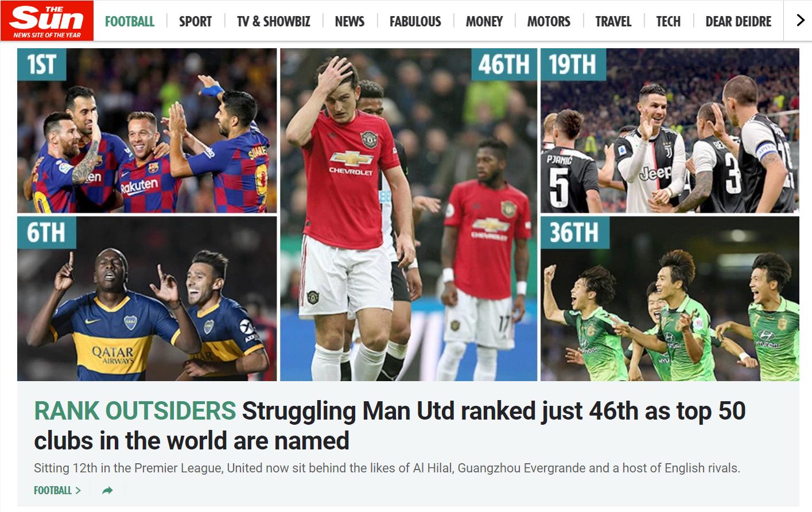Go to TV & Showbiz section
The width and height of the screenshot is (812, 512).
274,21
